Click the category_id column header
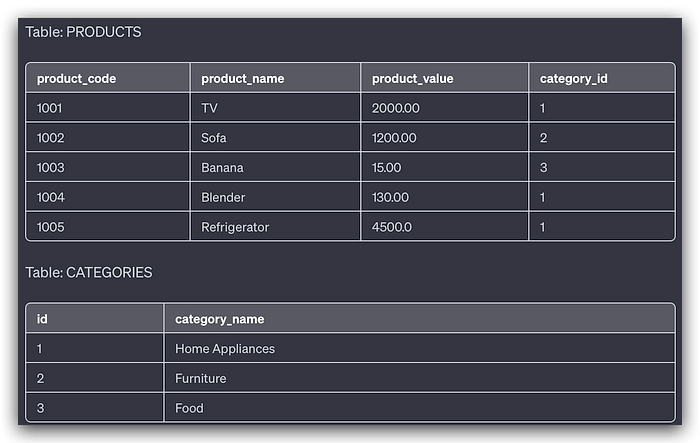 click(x=573, y=78)
